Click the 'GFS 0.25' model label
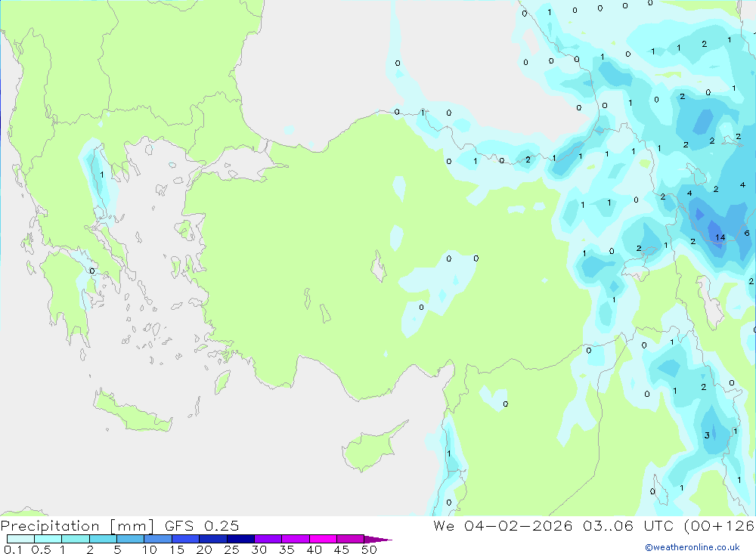Viewport: 756px width, 554px height. [x=202, y=525]
